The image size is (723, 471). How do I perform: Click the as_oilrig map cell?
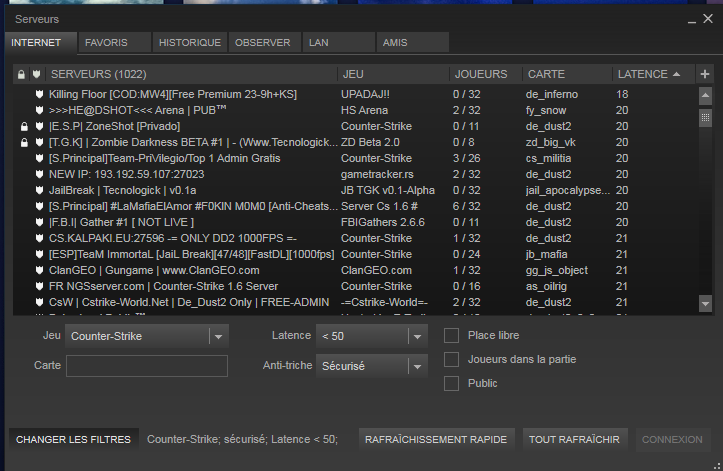coord(546,286)
